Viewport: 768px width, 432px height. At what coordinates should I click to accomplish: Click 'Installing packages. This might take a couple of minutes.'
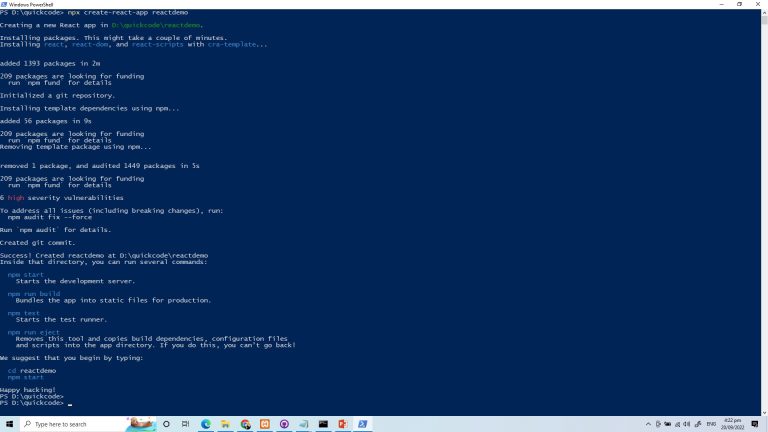click(x=114, y=38)
